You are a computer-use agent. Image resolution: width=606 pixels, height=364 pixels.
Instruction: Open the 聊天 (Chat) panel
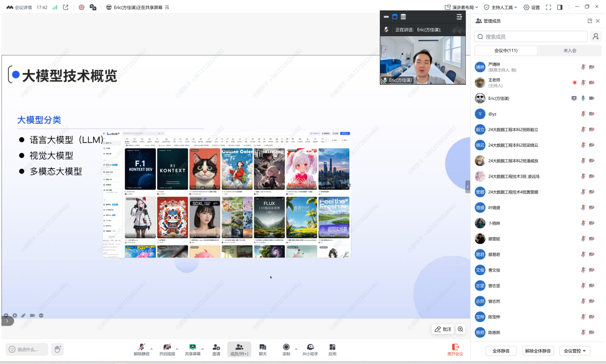pyautogui.click(x=263, y=349)
